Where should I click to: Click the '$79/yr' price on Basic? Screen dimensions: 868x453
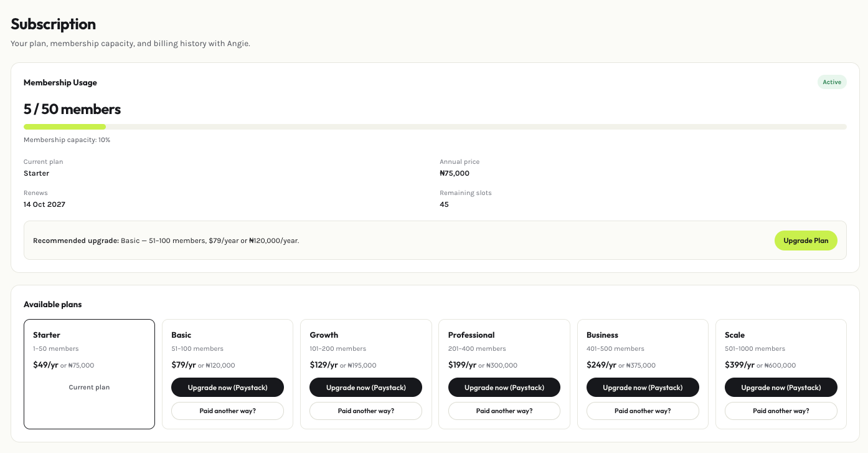pyautogui.click(x=184, y=365)
